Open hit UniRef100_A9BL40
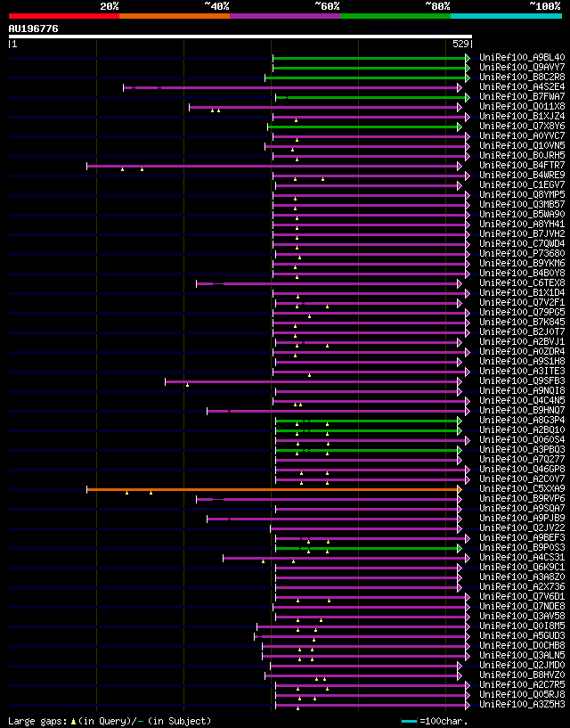This screenshot has width=570, height=728. pyautogui.click(x=522, y=58)
